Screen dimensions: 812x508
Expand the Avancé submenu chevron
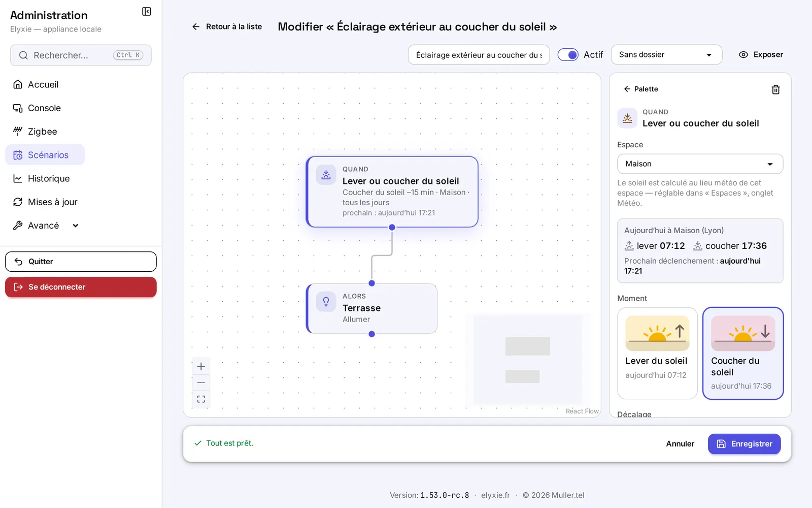coord(76,226)
